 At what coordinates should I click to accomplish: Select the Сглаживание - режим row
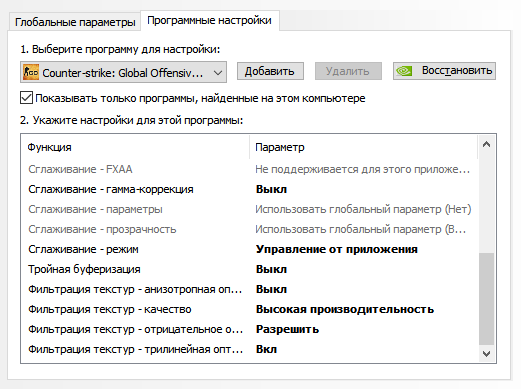click(x=250, y=249)
